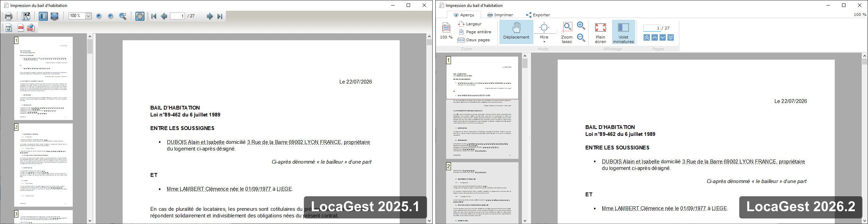Export to HTML using the HTML icon
This screenshot has height=224, width=868.
pyautogui.click(x=9, y=28)
